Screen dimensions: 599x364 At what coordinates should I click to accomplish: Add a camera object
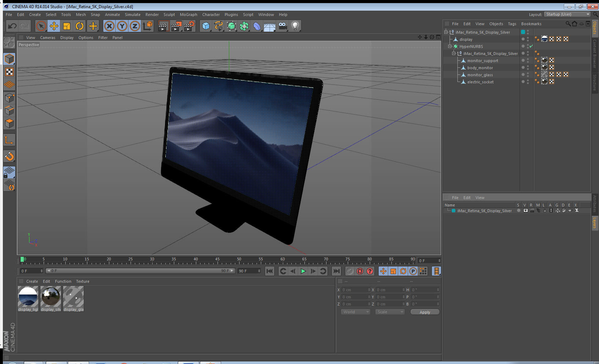(x=283, y=26)
